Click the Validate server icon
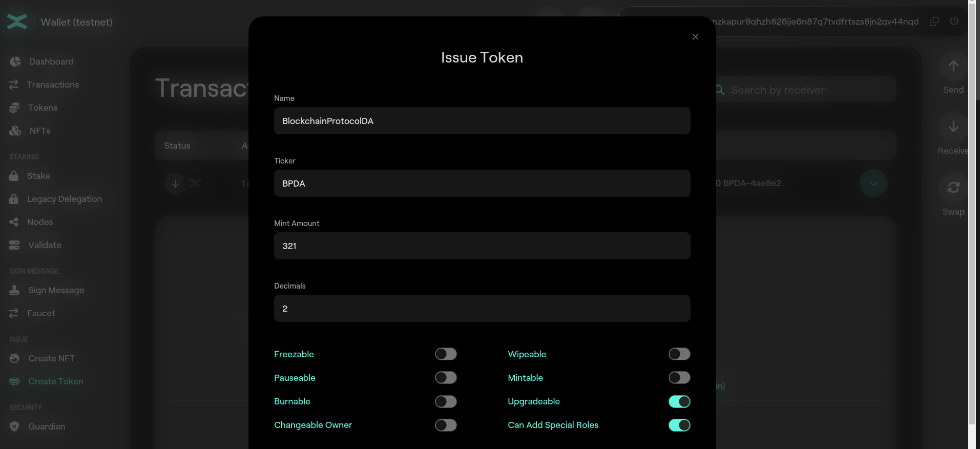 click(x=14, y=245)
